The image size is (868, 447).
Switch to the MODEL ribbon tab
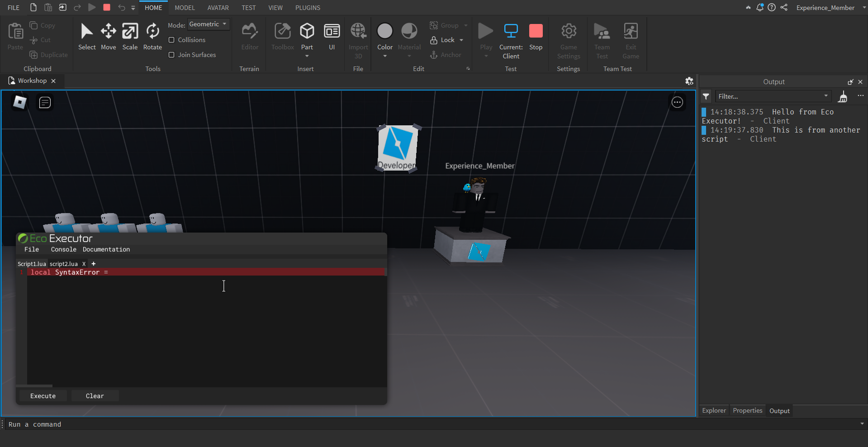185,8
